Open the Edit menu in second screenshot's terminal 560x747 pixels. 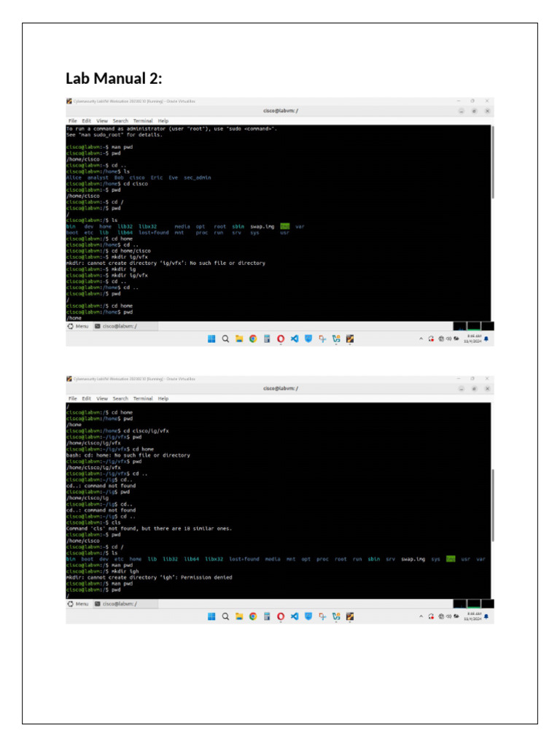tap(86, 399)
